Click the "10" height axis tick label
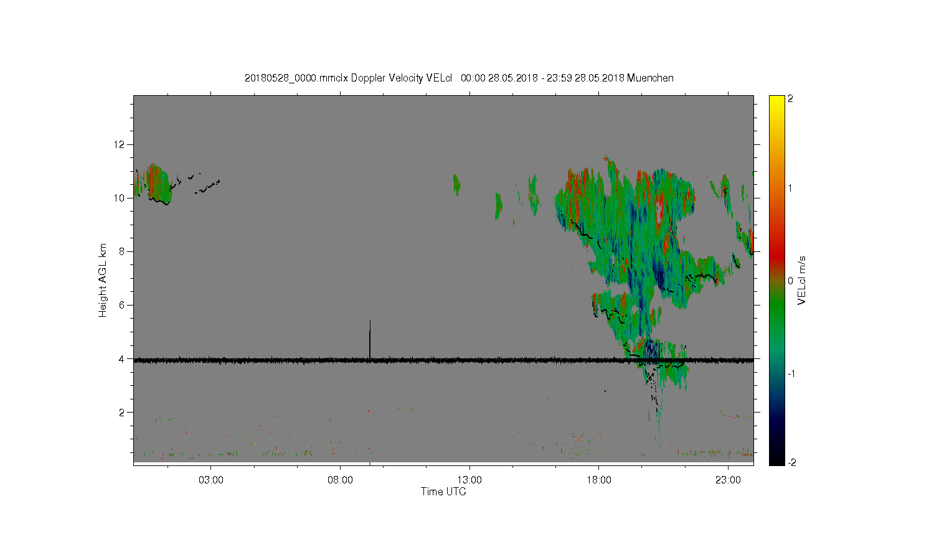Image resolution: width=934 pixels, height=560 pixels. 120,198
